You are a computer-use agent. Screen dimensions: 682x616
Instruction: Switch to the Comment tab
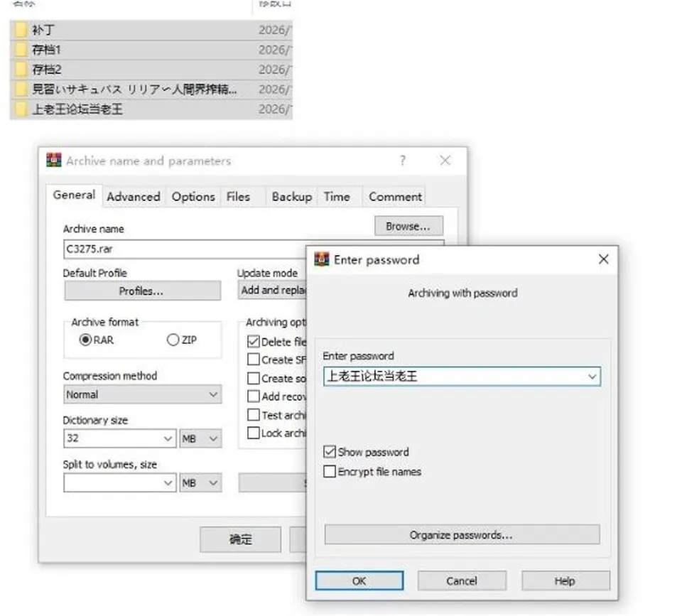395,197
